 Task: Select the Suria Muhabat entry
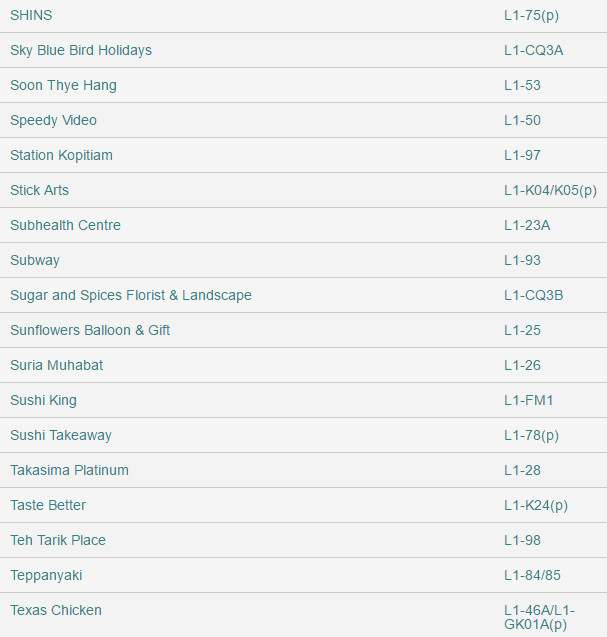point(56,366)
